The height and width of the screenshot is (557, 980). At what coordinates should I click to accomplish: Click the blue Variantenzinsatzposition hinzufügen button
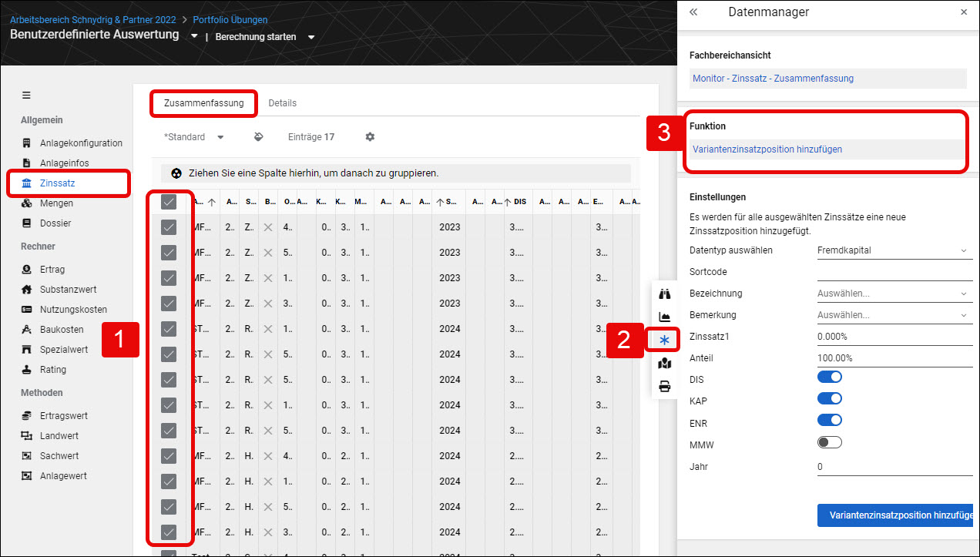(x=895, y=515)
